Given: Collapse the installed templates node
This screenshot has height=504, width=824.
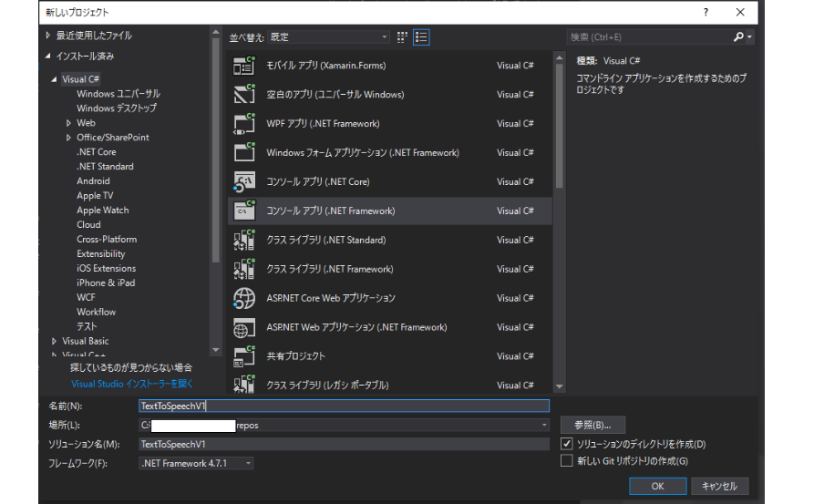Looking at the screenshot, I should click(47, 56).
